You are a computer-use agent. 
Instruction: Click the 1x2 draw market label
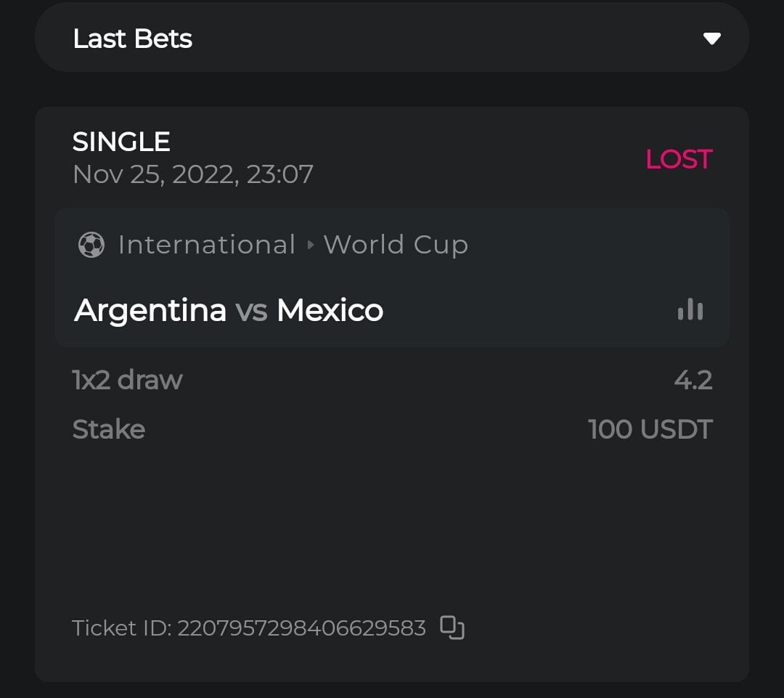coord(128,380)
